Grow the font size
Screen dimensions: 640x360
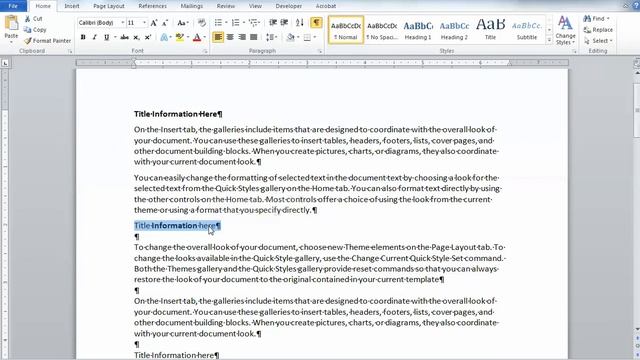[154, 23]
